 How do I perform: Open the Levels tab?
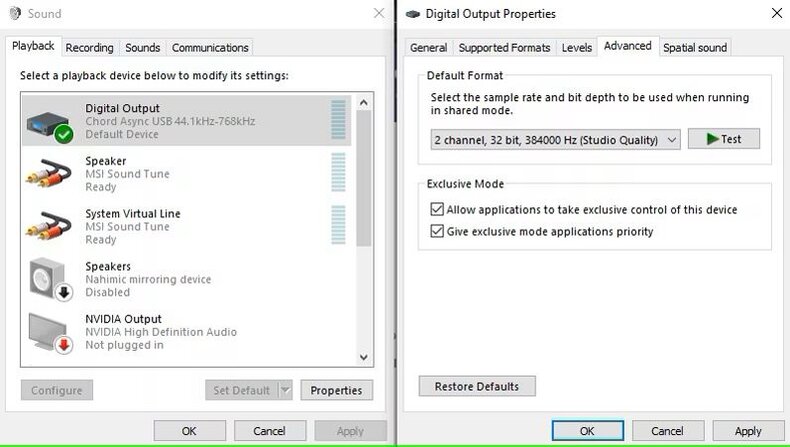pos(576,48)
